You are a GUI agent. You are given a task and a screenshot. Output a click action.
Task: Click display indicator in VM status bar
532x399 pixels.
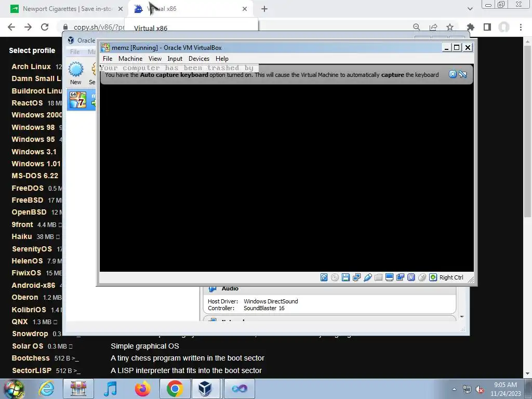pos(390,277)
